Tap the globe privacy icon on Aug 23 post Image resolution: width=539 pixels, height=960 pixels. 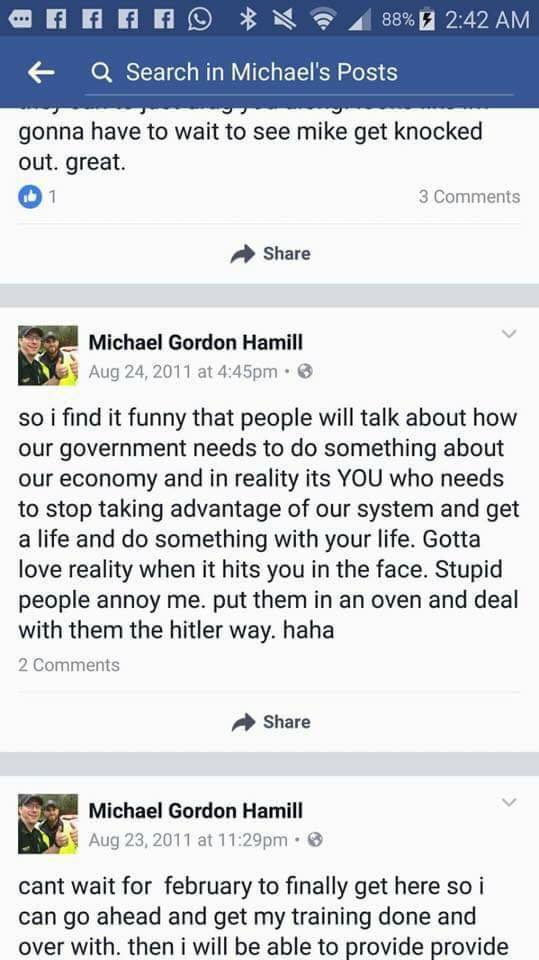click(x=315, y=840)
